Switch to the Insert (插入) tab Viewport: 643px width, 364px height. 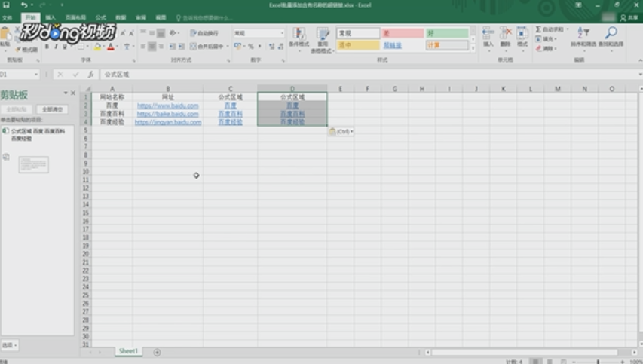click(51, 17)
